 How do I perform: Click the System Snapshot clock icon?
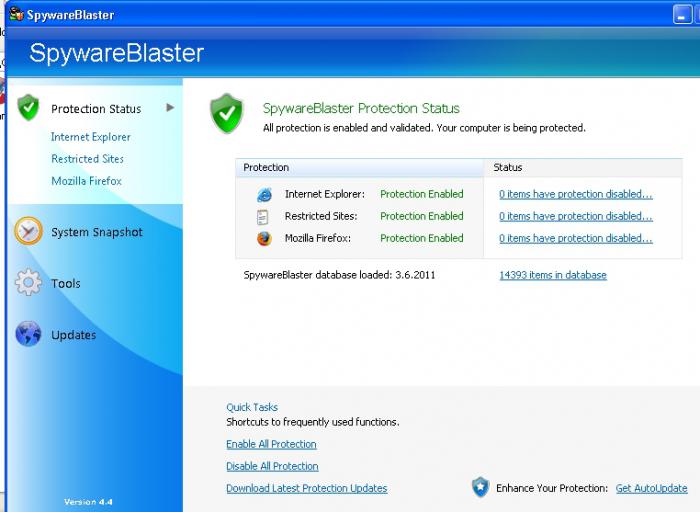(x=28, y=232)
